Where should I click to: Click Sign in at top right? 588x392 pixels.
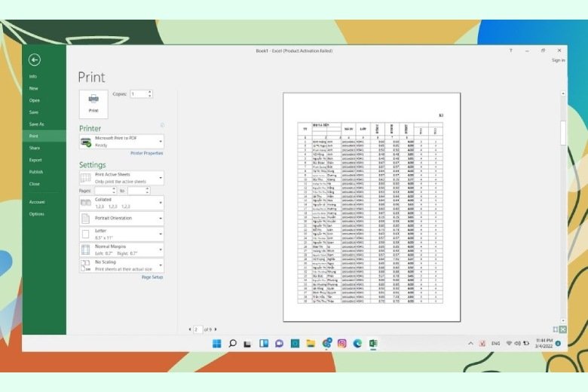558,60
